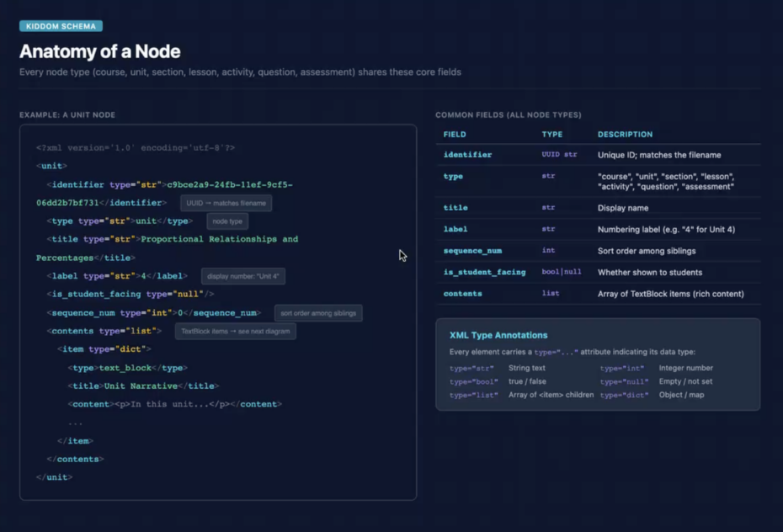Click the <item type="dict"> code line
Image resolution: width=783 pixels, height=532 pixels.
pos(104,348)
